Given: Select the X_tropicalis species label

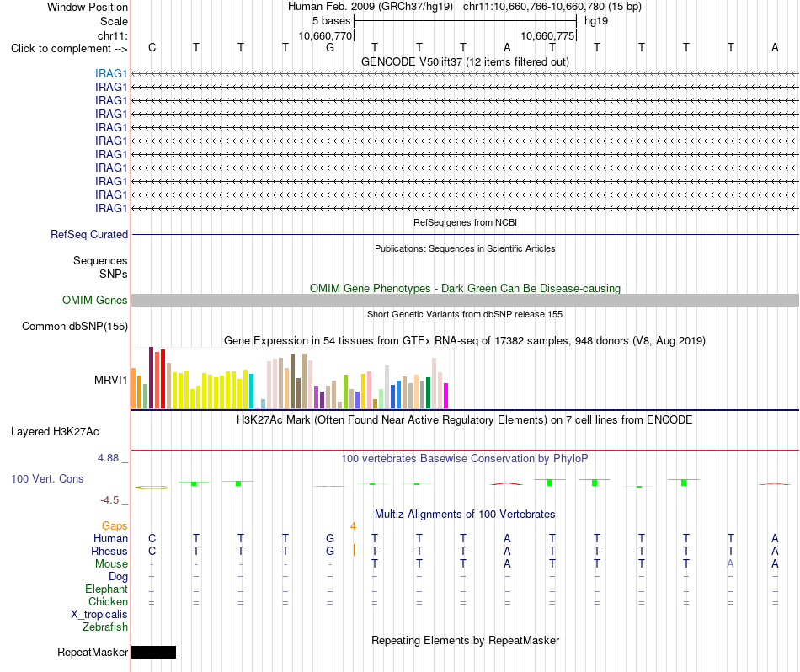Looking at the screenshot, I should point(99,615).
